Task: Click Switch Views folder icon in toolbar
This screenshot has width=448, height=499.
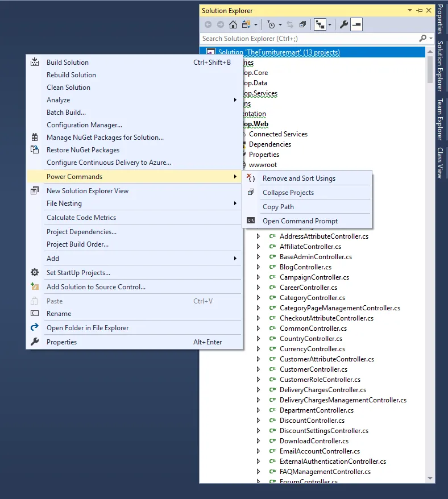Action: tap(246, 24)
